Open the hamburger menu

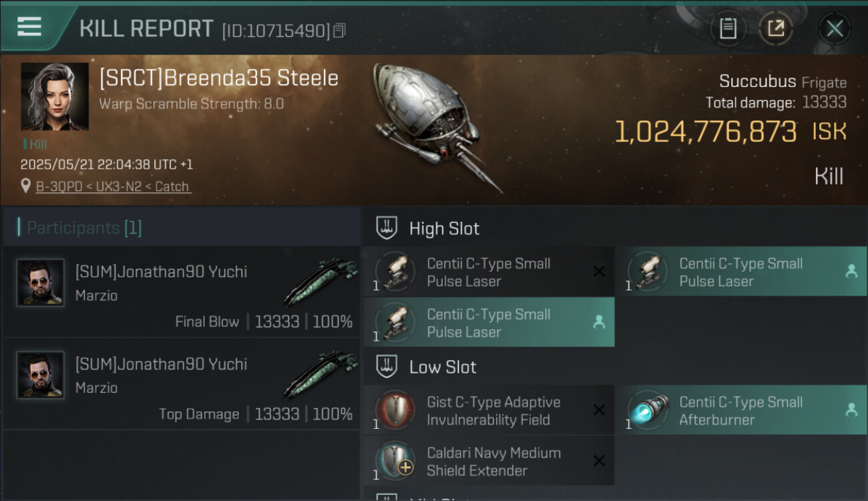click(29, 27)
